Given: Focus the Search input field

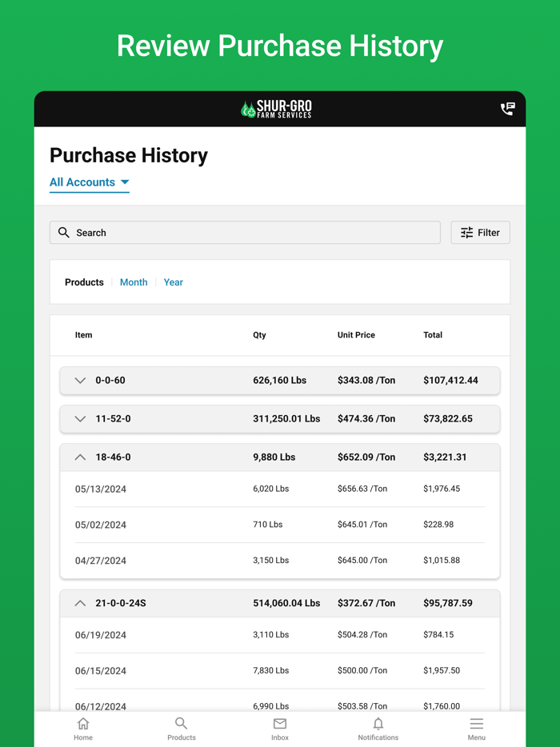Looking at the screenshot, I should click(245, 233).
